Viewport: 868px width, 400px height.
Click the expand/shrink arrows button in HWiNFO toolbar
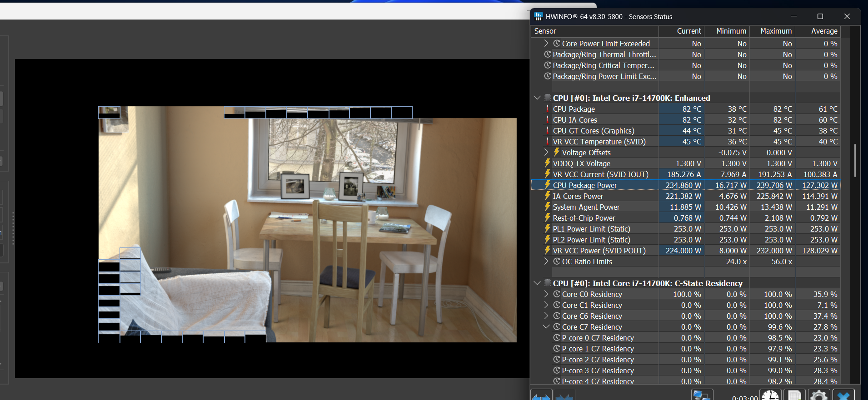tap(541, 395)
